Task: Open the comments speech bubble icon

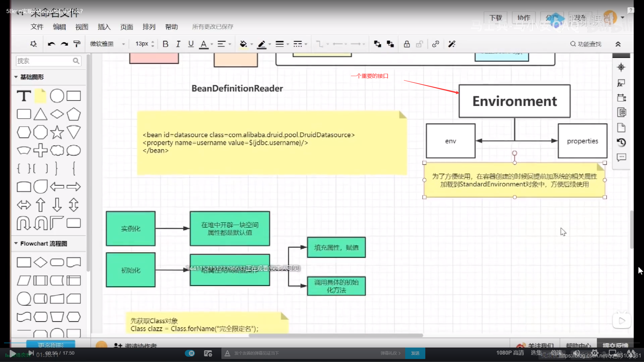Action: coord(621,157)
